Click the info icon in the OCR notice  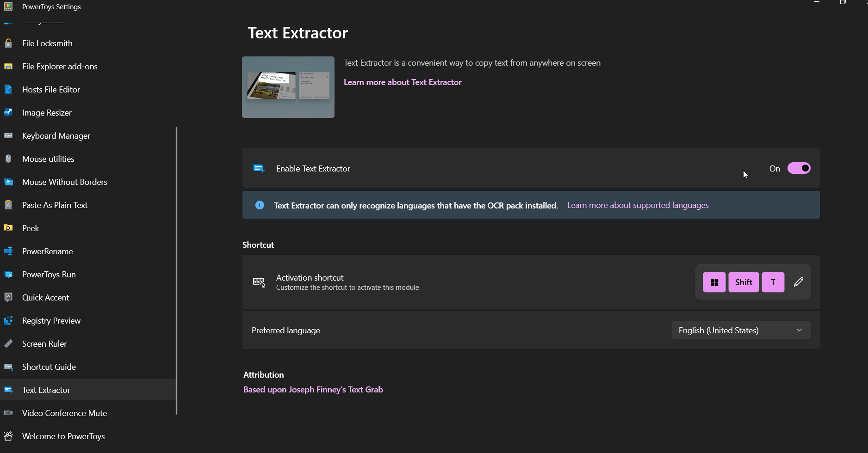click(x=260, y=205)
